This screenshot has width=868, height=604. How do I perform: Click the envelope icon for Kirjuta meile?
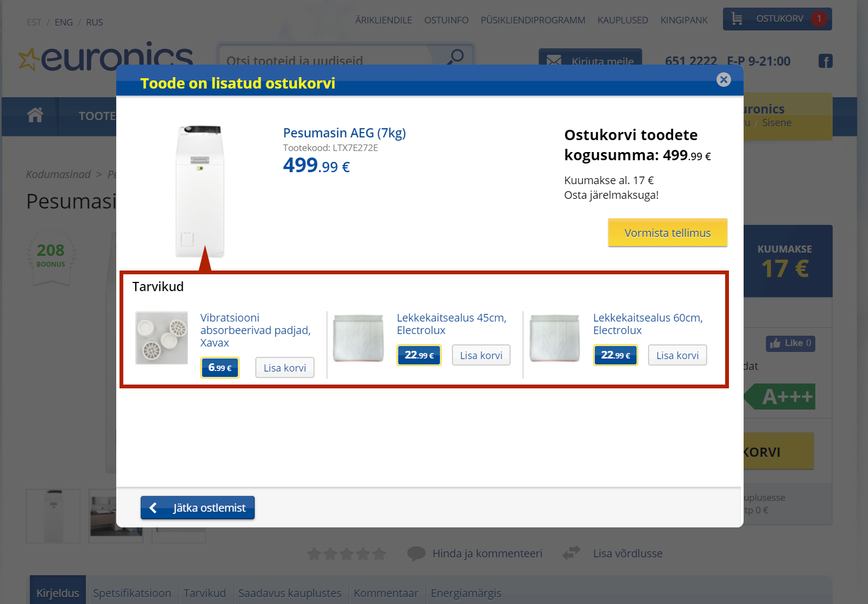(554, 61)
